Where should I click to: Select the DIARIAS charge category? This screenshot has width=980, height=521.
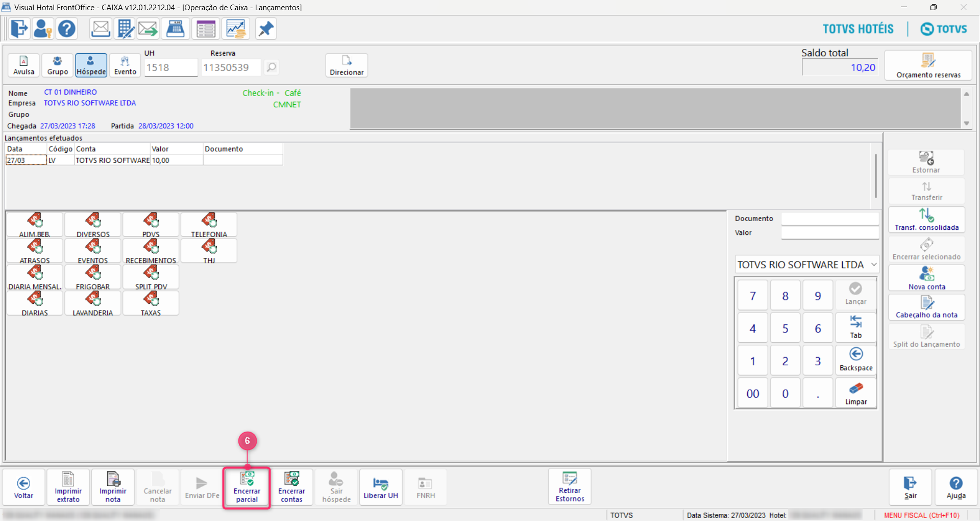click(35, 303)
